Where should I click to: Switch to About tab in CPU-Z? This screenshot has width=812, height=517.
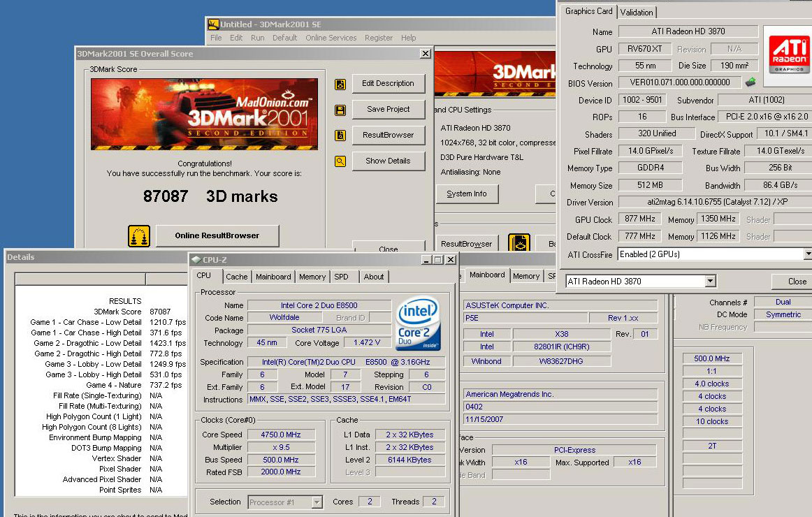pos(374,277)
